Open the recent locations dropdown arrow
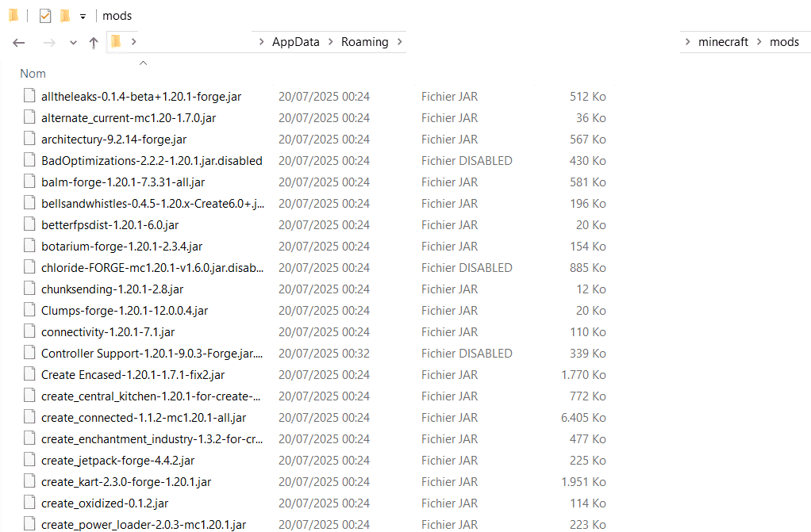The height and width of the screenshot is (532, 811). [x=73, y=43]
